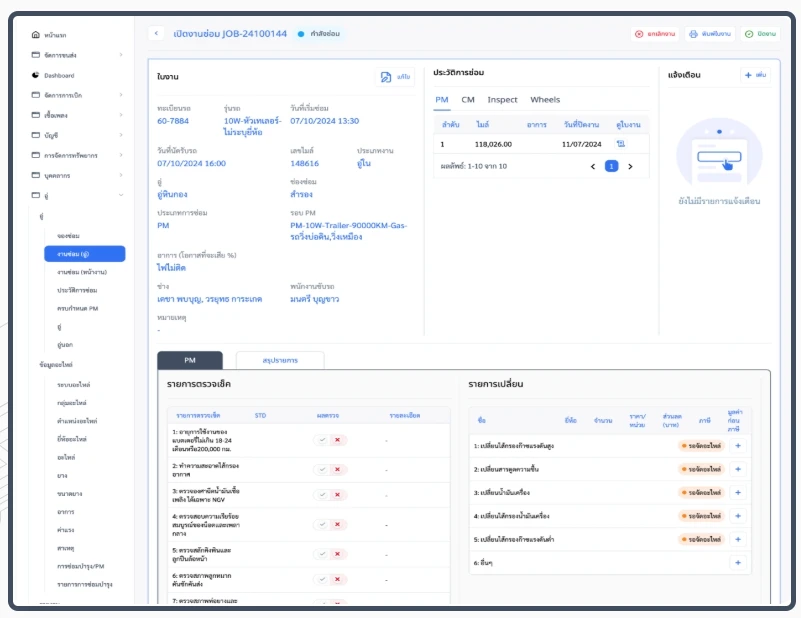
Task: Switch to PM tab in repair history
Action: [x=442, y=100]
